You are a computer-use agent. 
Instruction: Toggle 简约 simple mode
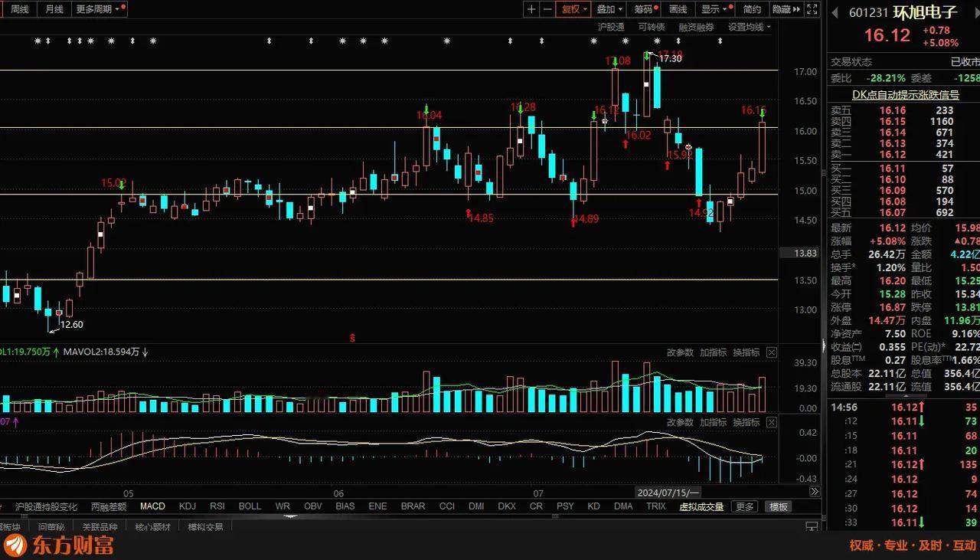(753, 9)
